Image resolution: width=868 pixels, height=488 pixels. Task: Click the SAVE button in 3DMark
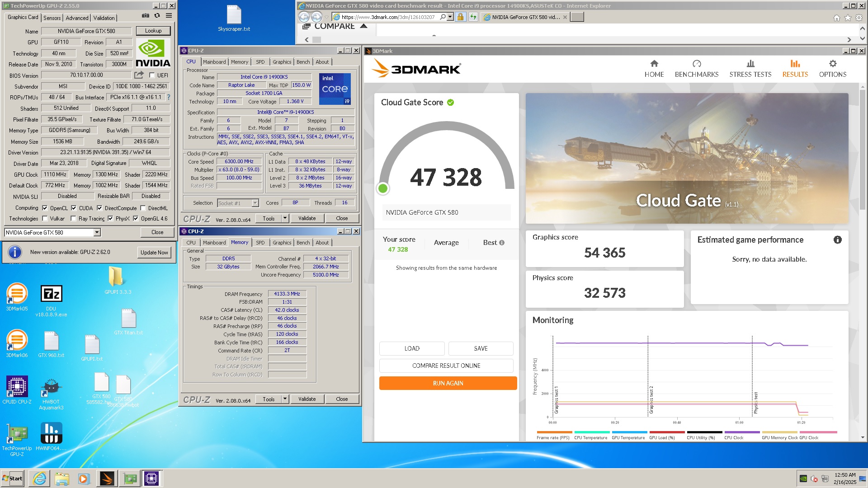click(481, 348)
